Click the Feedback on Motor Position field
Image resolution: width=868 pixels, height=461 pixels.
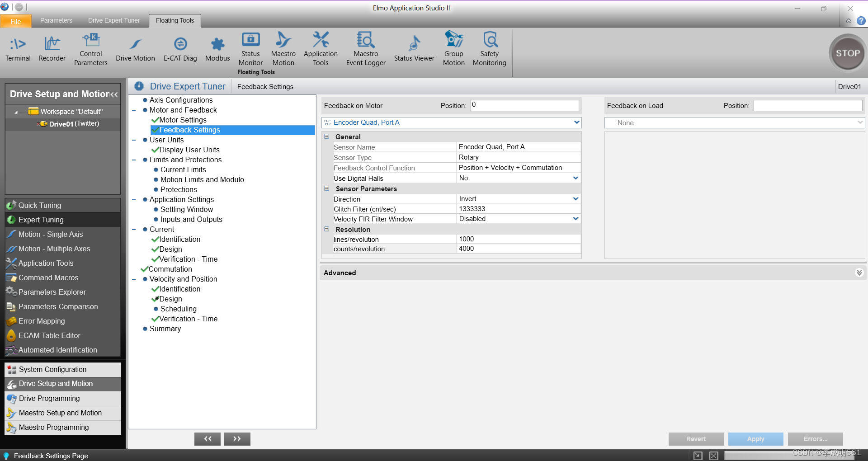click(x=524, y=105)
